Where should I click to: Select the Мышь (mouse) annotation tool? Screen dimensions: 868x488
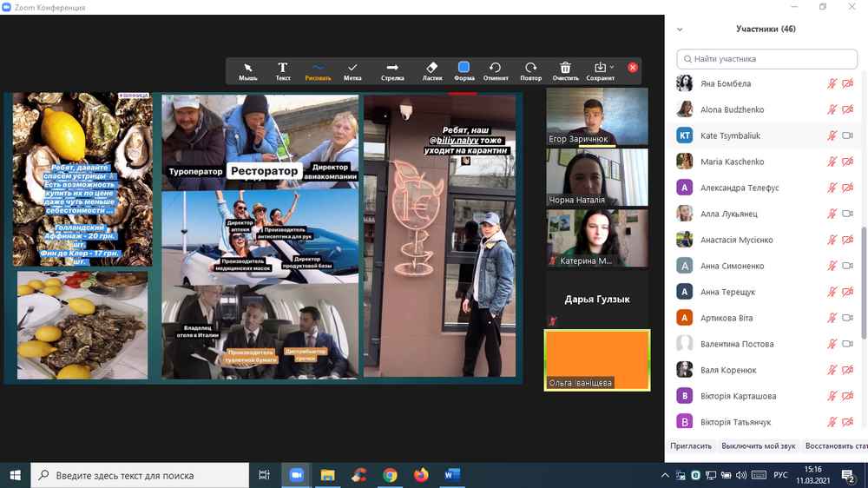coord(248,70)
